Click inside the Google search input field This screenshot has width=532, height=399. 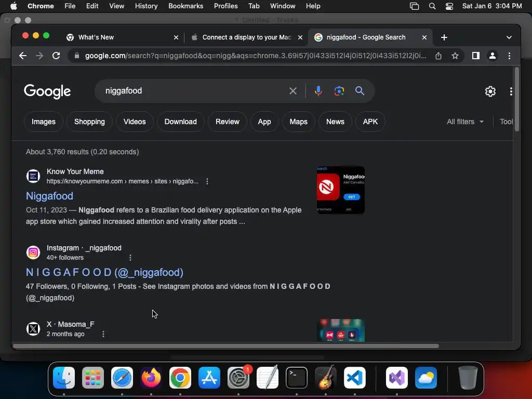pos(193,91)
